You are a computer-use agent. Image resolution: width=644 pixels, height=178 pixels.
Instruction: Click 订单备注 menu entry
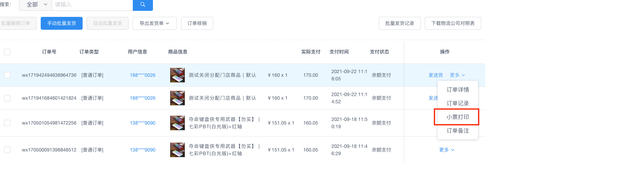(x=457, y=131)
